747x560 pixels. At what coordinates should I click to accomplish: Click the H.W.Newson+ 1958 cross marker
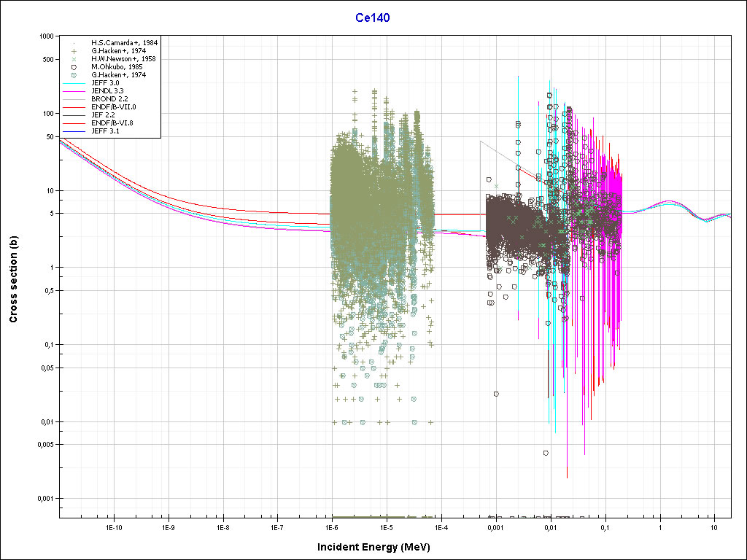(x=74, y=58)
